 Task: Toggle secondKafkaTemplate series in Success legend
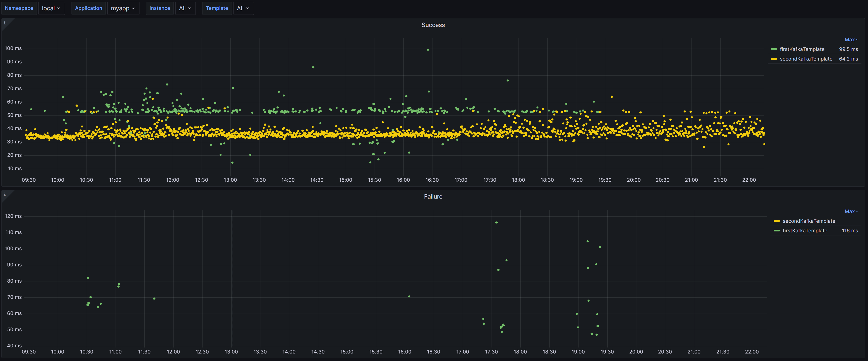[806, 59]
